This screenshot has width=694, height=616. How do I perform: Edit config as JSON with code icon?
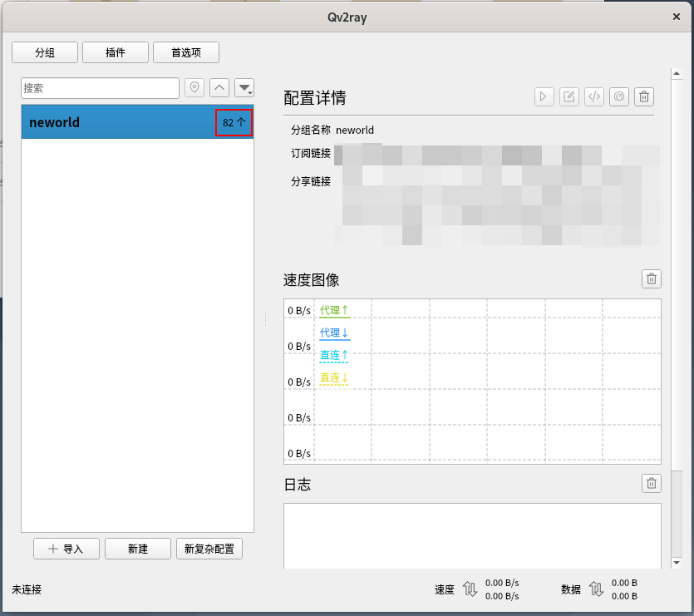(x=594, y=96)
